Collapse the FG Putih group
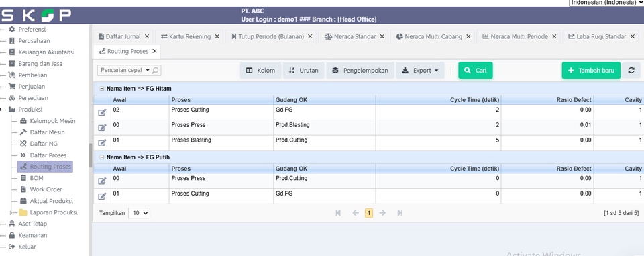 pos(101,157)
